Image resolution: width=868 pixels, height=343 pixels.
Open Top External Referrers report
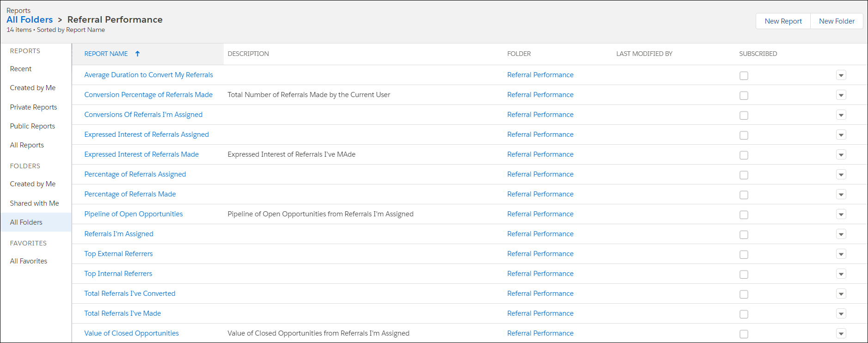(118, 254)
